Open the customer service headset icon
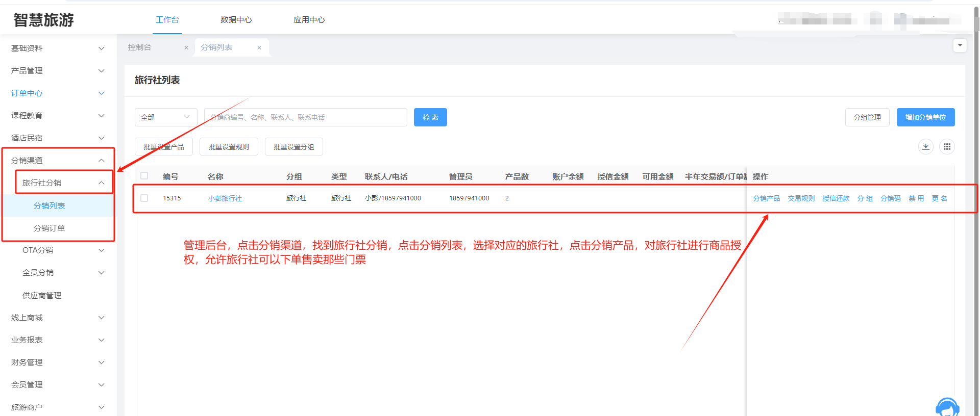 (947, 408)
